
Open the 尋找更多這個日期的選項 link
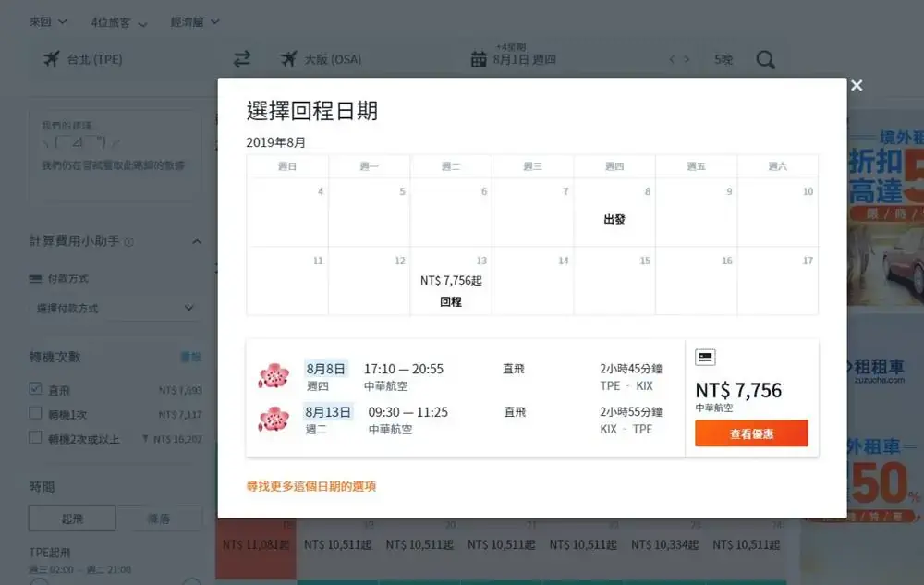pos(311,486)
